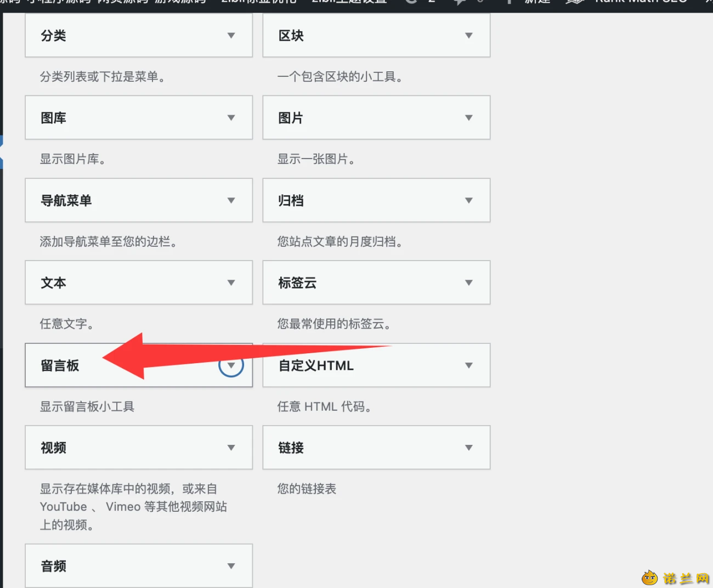Select the text 显示一张图片。
The height and width of the screenshot is (588, 713).
[316, 159]
